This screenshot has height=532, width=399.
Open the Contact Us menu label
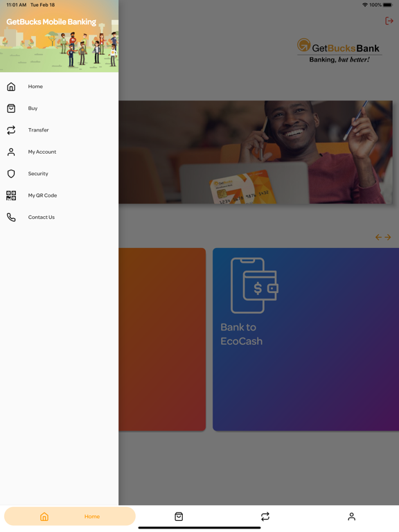coord(42,217)
